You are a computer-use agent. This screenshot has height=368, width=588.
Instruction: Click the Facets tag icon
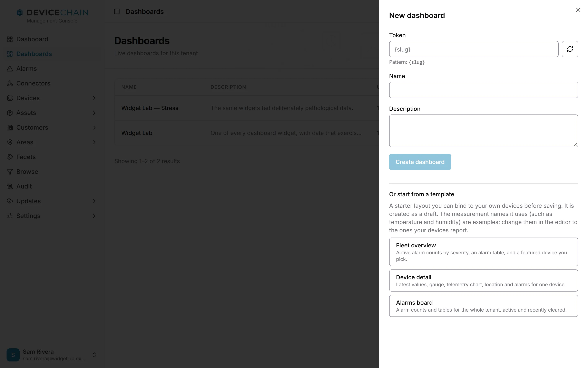[10, 157]
